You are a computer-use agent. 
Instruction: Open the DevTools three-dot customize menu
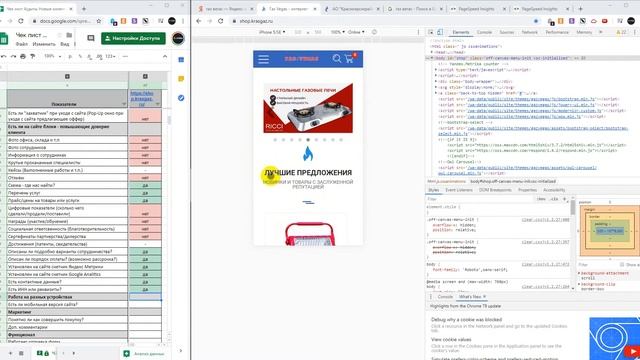(x=635, y=32)
